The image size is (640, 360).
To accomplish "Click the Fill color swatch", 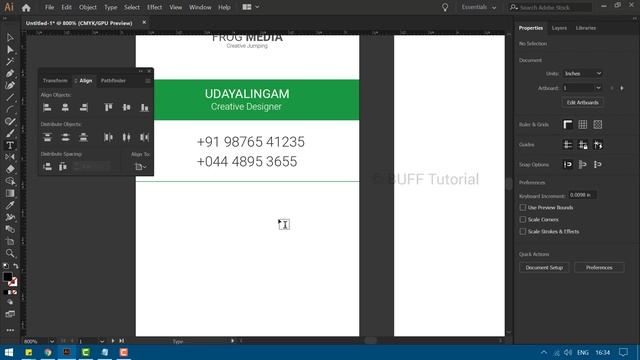I will (7, 277).
